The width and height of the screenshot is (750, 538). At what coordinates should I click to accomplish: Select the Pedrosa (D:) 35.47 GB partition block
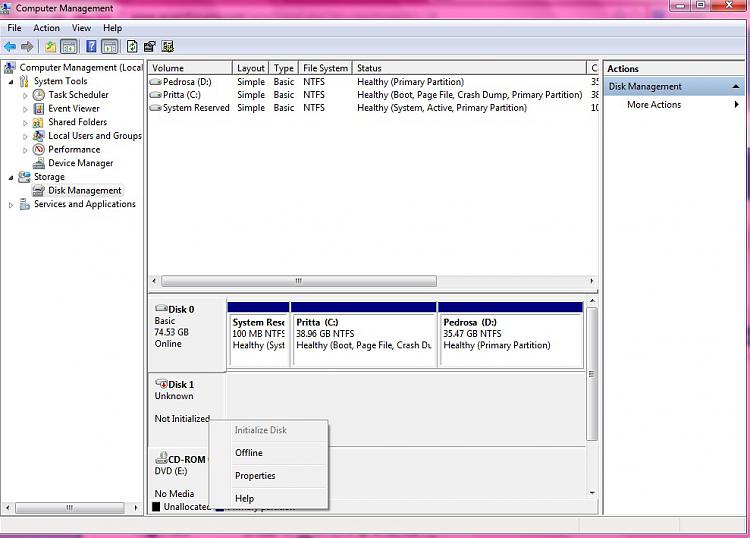coord(510,335)
